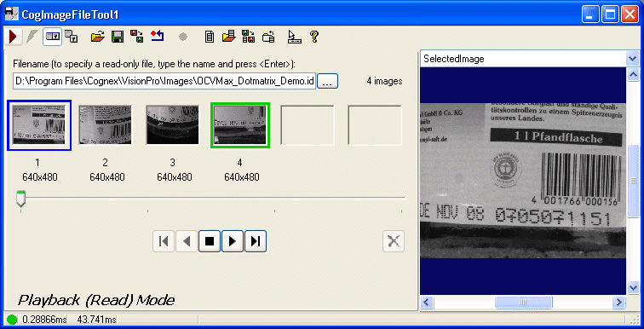The width and height of the screenshot is (644, 329).
Task: Click the browse '...' button
Action: click(327, 81)
